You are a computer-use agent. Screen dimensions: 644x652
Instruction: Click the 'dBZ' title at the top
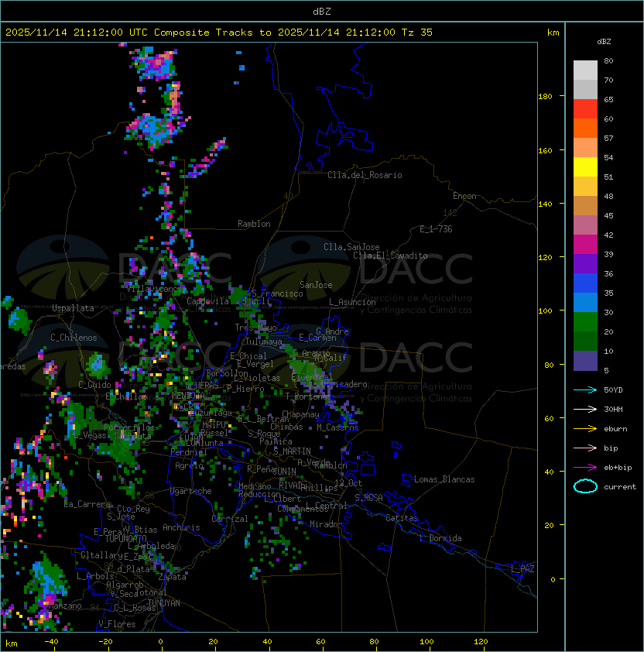(322, 11)
